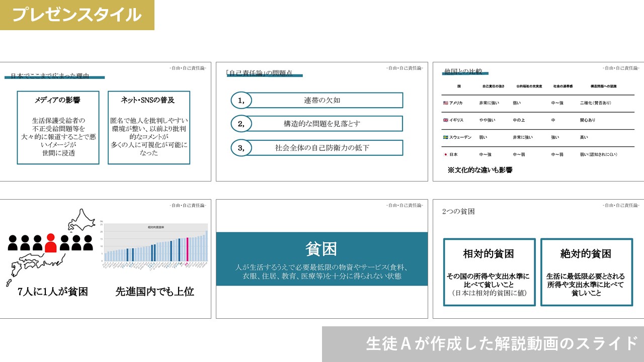Click the プレゼンスタイル title label

click(77, 15)
